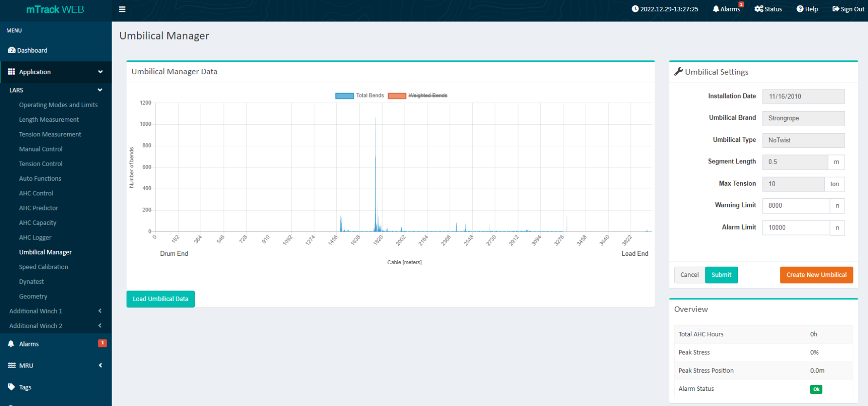This screenshot has width=868, height=406.
Task: Click the Tags icon in sidebar
Action: click(11, 387)
